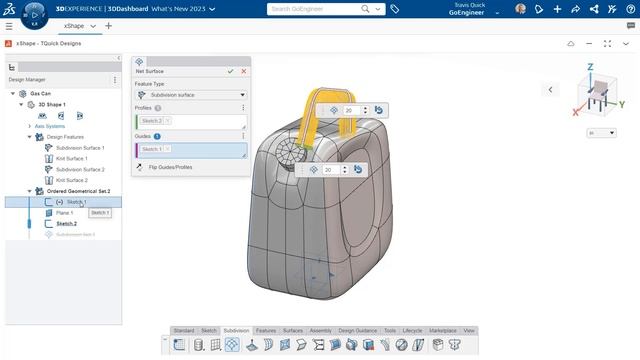Confirm Net Surface with green checkmark
640x360 pixels.
tap(231, 71)
